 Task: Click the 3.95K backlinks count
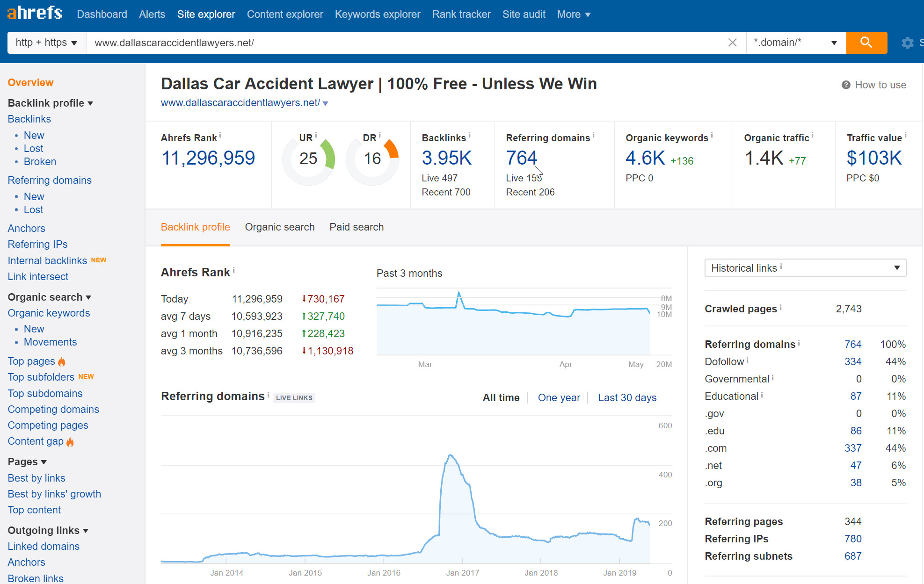[x=447, y=158]
